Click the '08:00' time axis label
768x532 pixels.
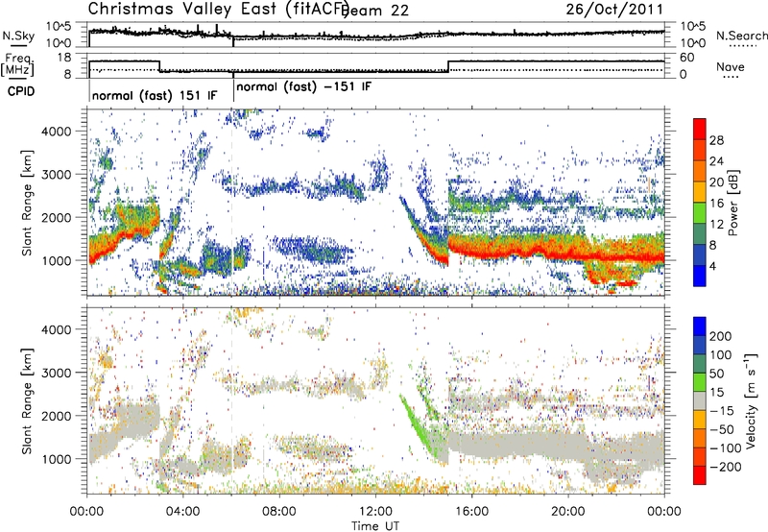point(279,511)
